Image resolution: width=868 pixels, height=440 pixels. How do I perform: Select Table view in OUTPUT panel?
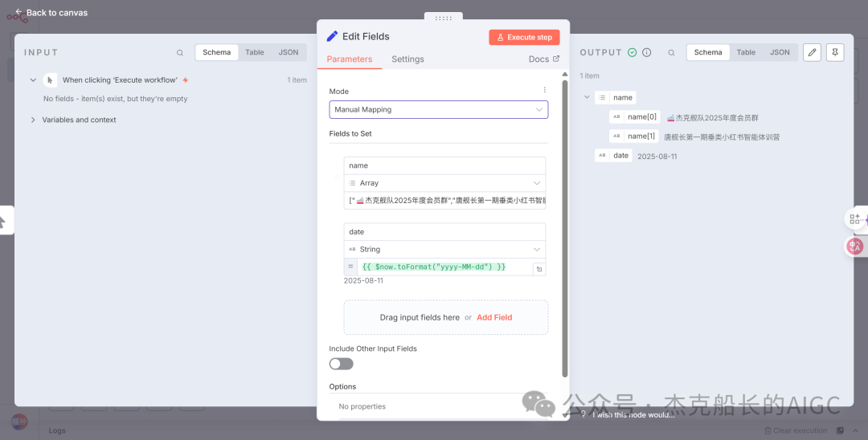746,52
